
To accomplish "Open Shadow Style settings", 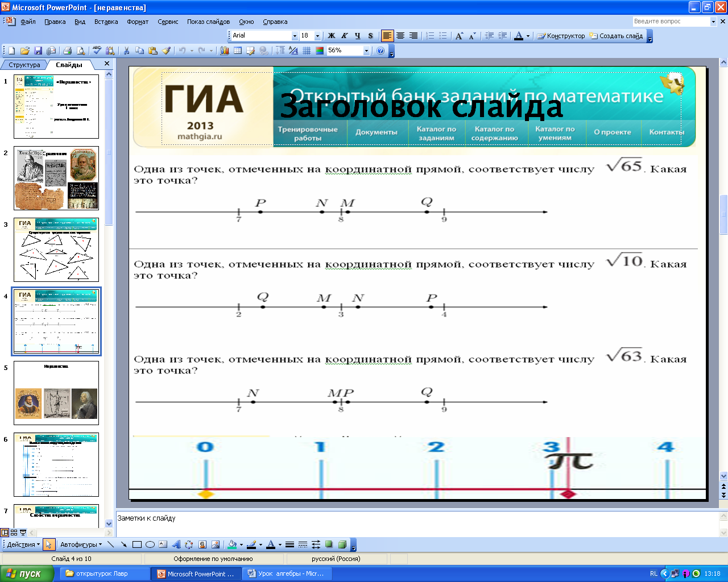I will coord(329,544).
